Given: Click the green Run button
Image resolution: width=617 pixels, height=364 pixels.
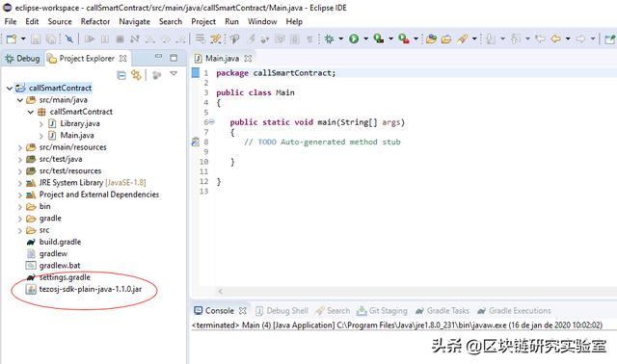Looking at the screenshot, I should click(x=354, y=39).
